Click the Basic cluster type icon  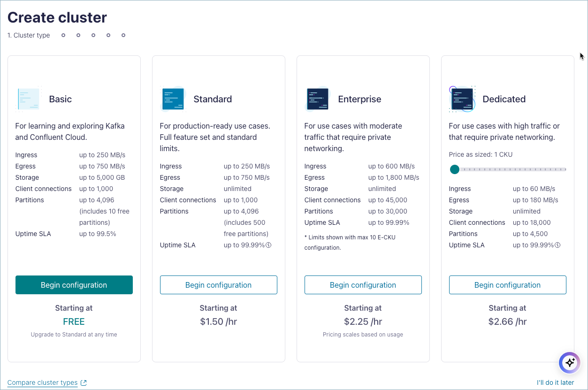pyautogui.click(x=28, y=99)
